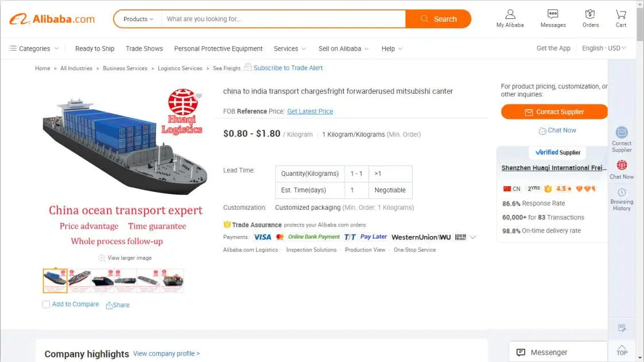644x362 pixels.
Task: Click in the product search input field
Action: click(x=284, y=19)
